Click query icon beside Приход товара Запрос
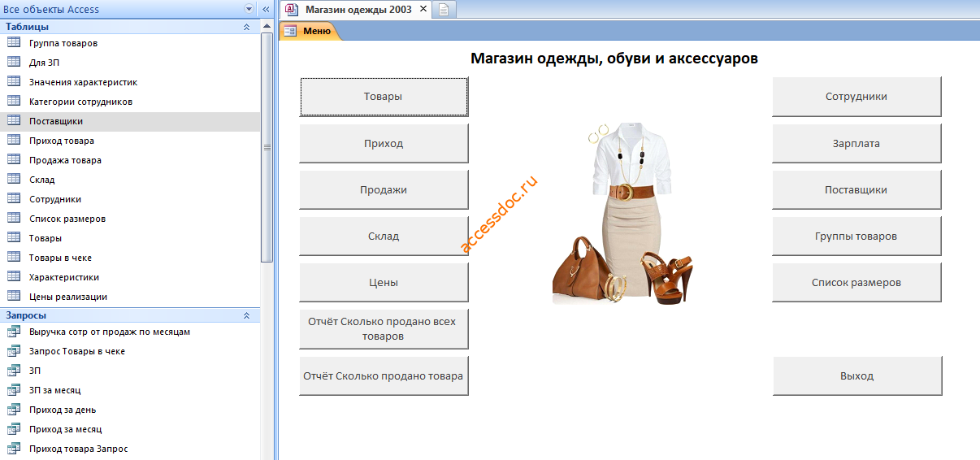Image resolution: width=980 pixels, height=460 pixels. pyautogui.click(x=14, y=448)
